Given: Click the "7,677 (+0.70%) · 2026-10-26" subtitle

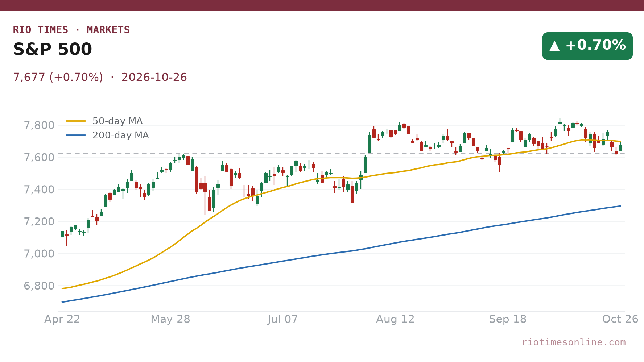Looking at the screenshot, I should tap(100, 78).
